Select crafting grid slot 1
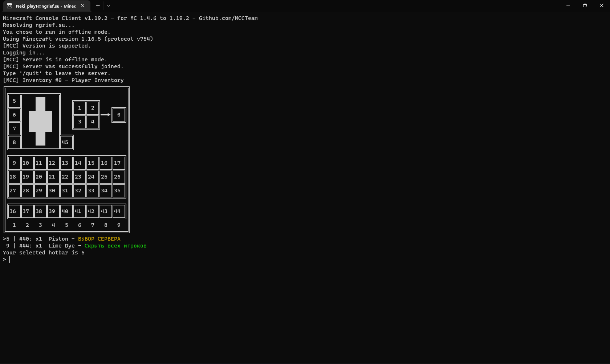The image size is (610, 364). (80, 108)
